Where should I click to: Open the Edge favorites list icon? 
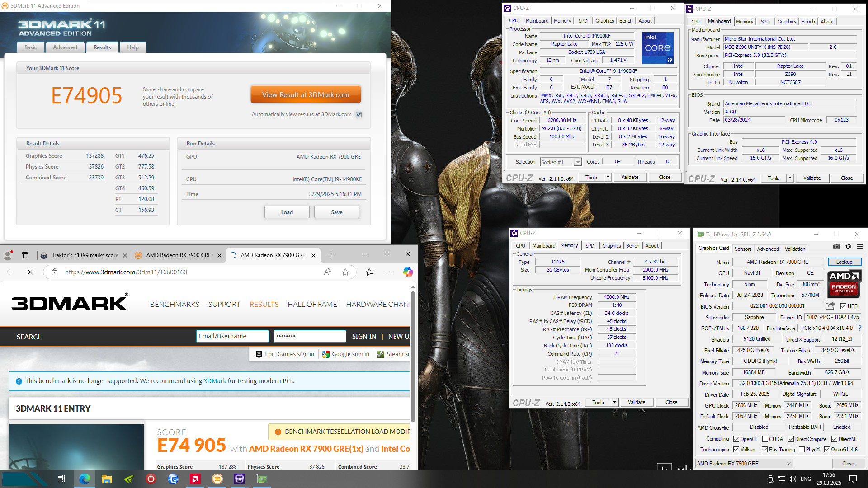tap(369, 272)
